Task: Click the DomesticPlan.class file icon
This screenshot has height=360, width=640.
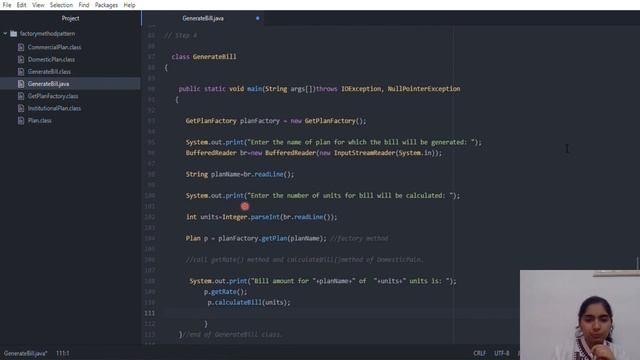Action: (x=21, y=60)
